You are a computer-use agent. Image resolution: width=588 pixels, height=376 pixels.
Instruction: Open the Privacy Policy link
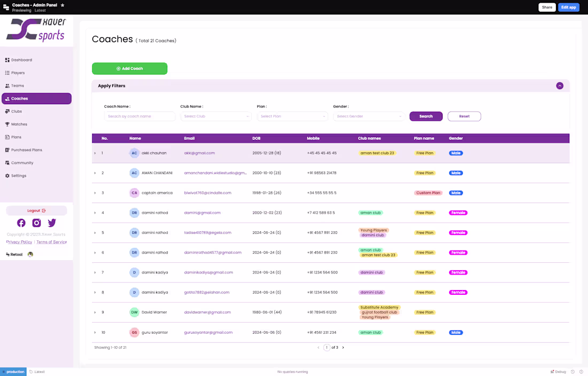point(19,242)
